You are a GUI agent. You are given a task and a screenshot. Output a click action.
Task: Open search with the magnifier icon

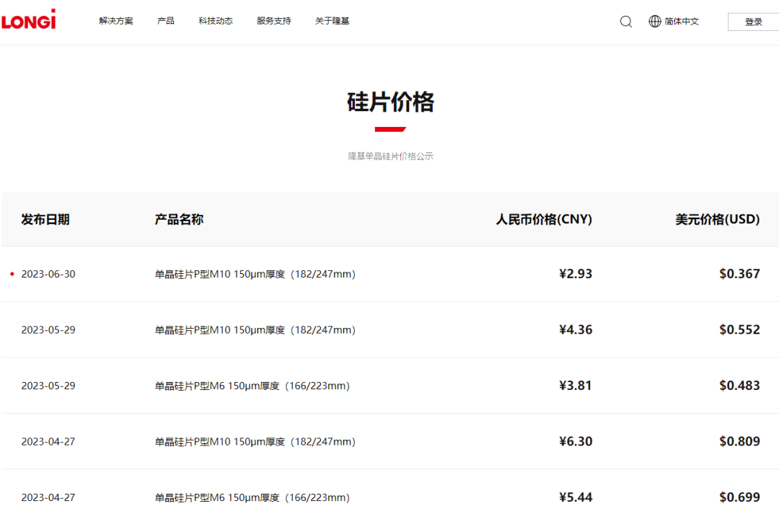625,22
